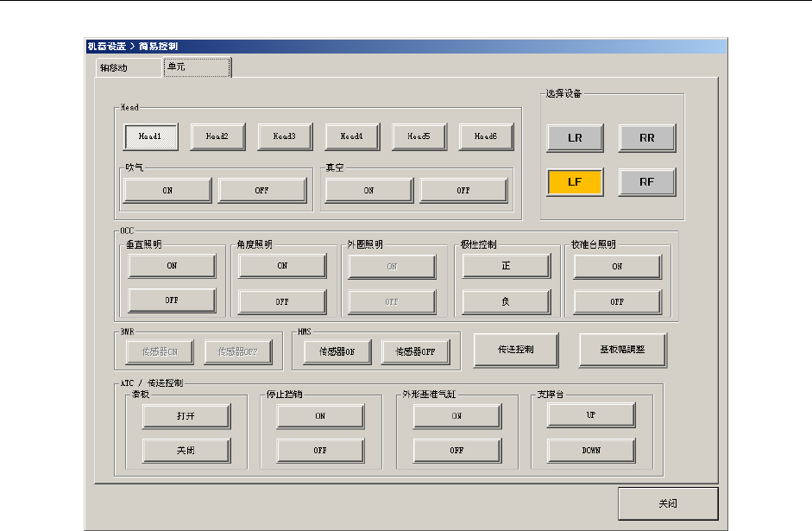Turn 垂直照明 OFF
The image size is (812, 531).
(x=172, y=300)
